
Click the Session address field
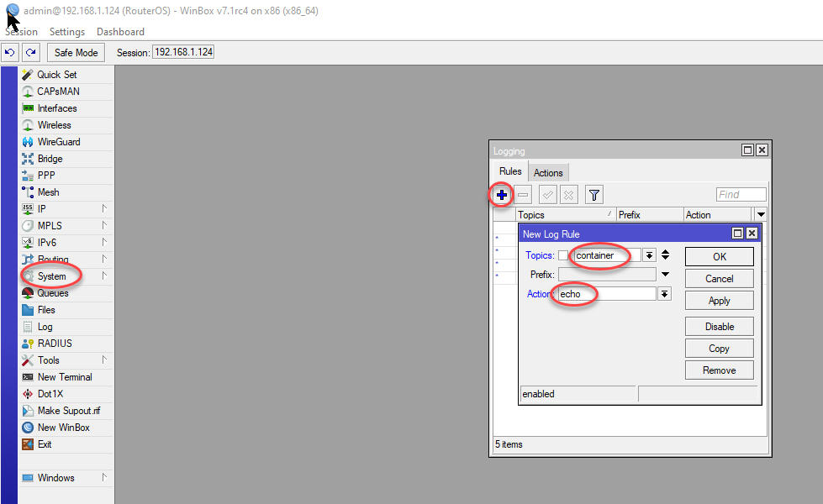[183, 52]
